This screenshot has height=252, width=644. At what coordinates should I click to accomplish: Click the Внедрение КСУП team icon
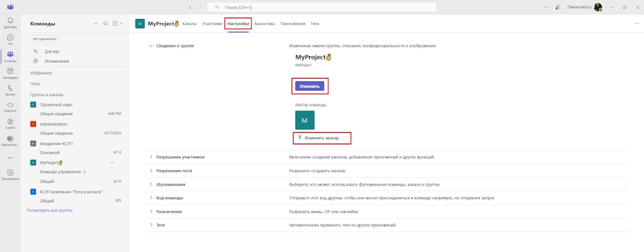click(33, 143)
